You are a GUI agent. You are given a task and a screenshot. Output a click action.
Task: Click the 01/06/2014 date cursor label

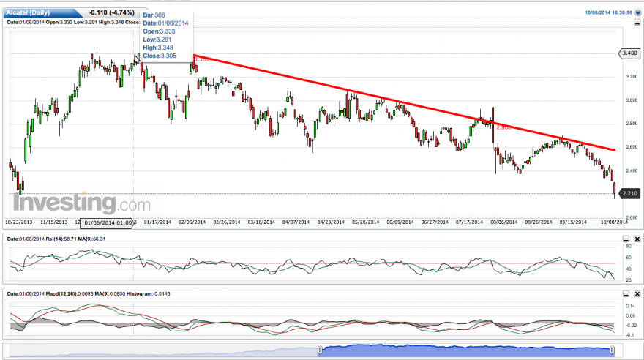[107, 223]
